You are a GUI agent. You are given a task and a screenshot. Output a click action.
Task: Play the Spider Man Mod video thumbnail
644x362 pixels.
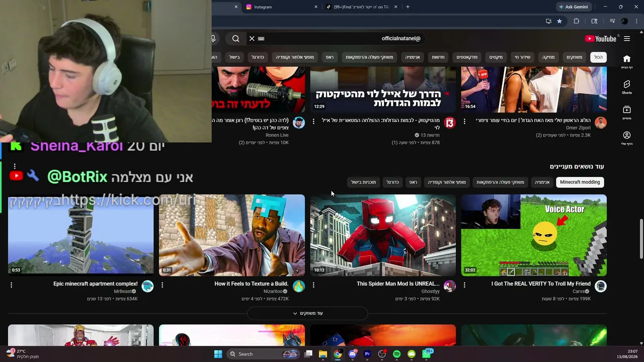[x=383, y=235]
